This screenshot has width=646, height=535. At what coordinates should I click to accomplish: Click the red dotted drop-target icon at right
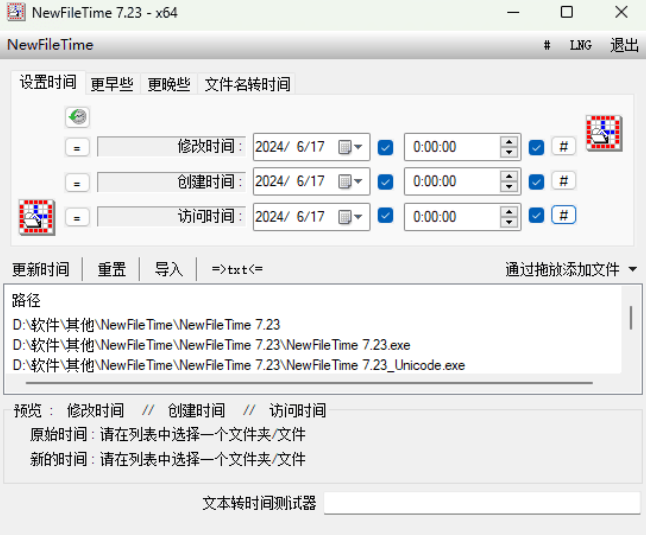[x=604, y=133]
